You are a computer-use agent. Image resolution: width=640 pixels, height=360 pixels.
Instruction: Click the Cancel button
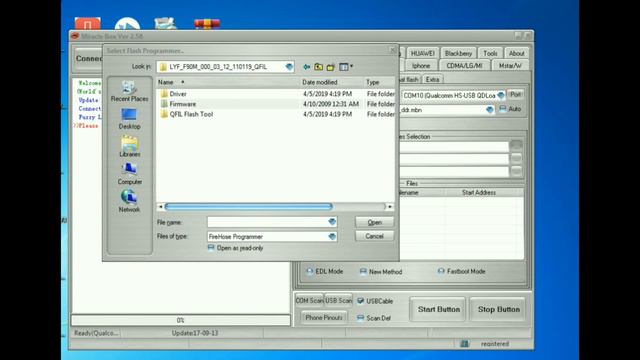pyautogui.click(x=374, y=236)
